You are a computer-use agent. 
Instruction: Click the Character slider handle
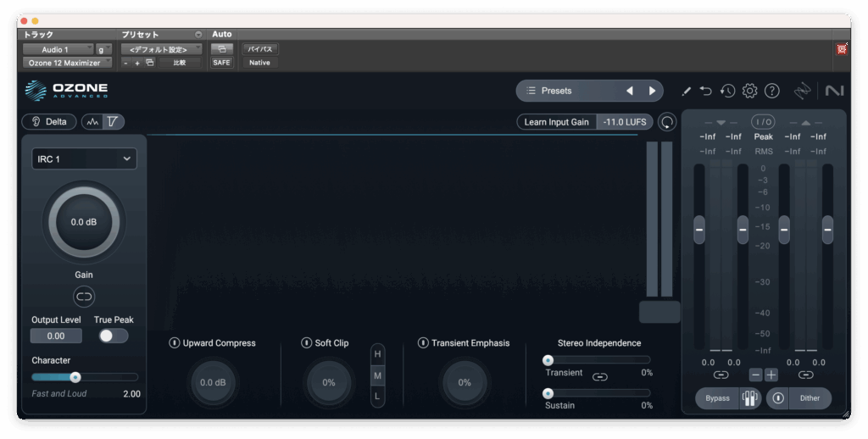point(75,377)
